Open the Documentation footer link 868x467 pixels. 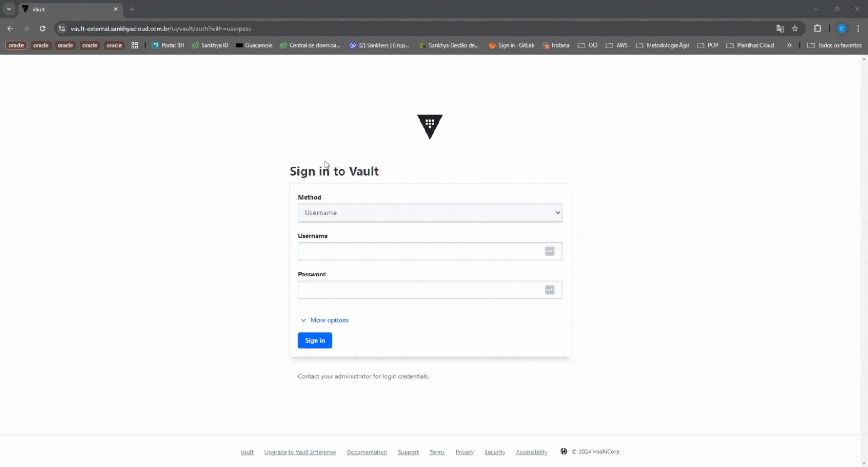(x=367, y=452)
